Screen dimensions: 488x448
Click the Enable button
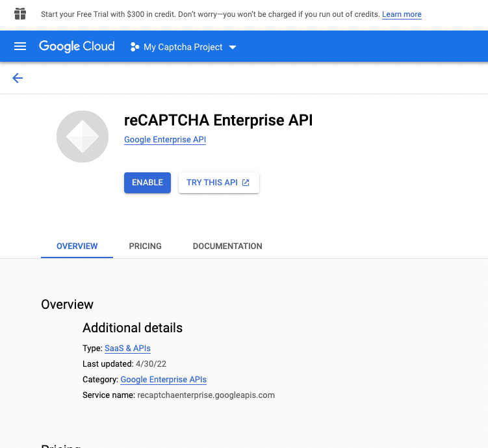148,183
